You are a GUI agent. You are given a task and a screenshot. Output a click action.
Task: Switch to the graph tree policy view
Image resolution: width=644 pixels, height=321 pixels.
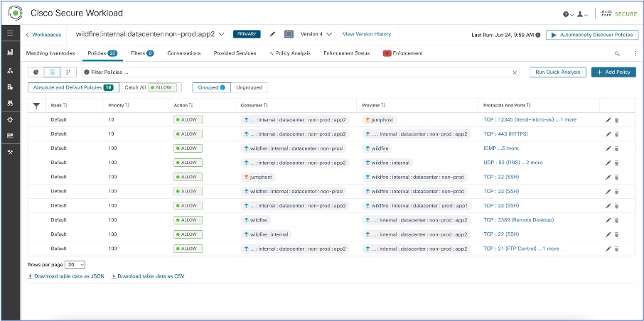68,72
